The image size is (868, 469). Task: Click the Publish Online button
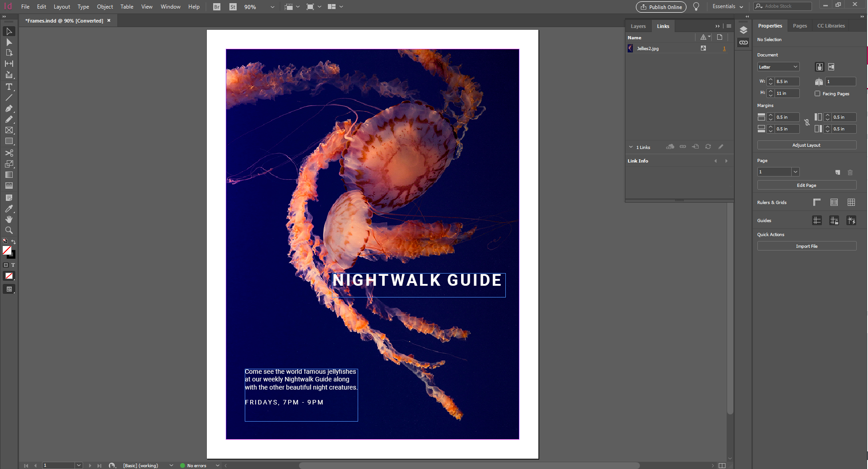661,7
